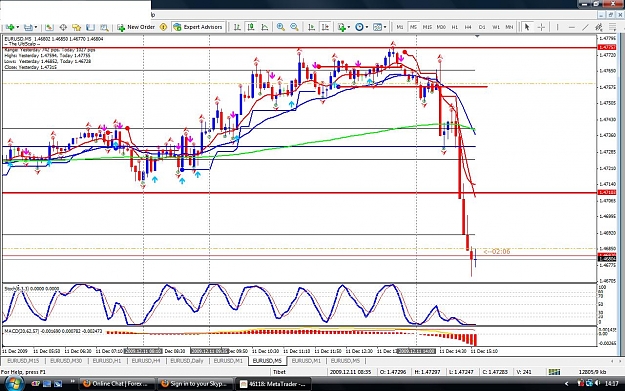Select the Equidistant Channel tool
This screenshot has height=391, width=625.
tap(599, 27)
